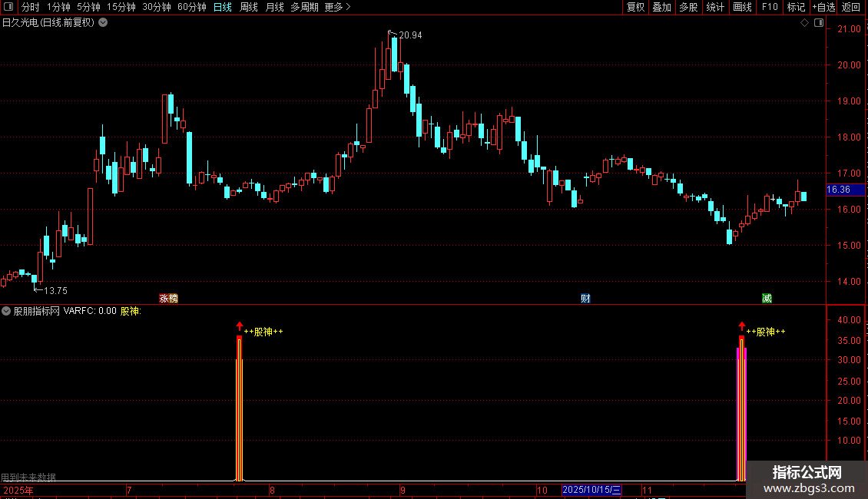
Task: Click the diamond icon above main chart
Action: (x=805, y=23)
